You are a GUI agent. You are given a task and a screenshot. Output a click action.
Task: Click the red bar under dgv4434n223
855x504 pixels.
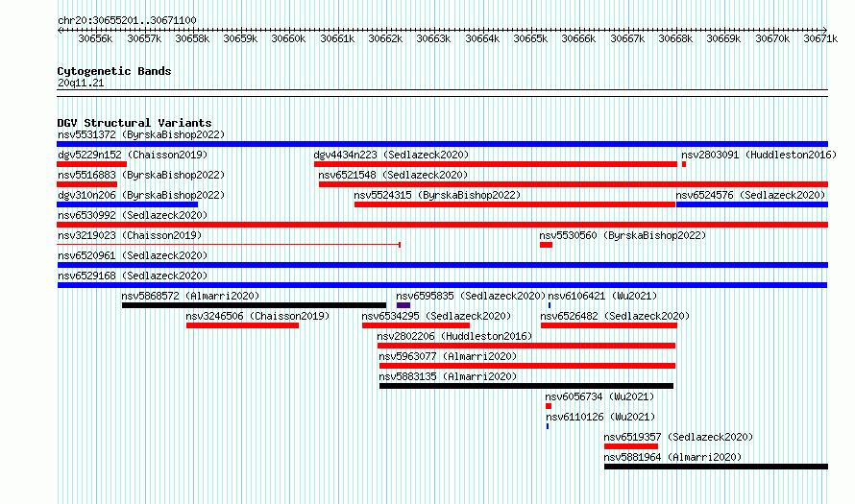coord(495,164)
